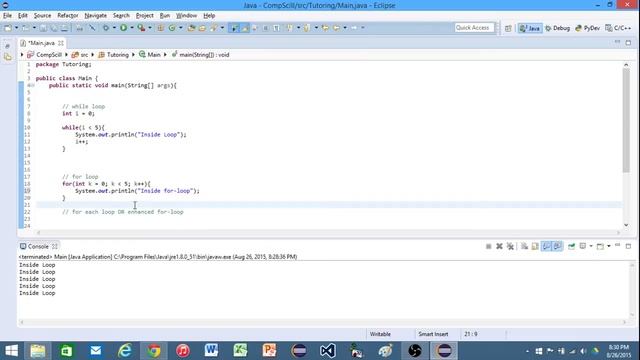Click Open Console icon in Console toolbar
This screenshot has width=640, height=360.
[600, 246]
